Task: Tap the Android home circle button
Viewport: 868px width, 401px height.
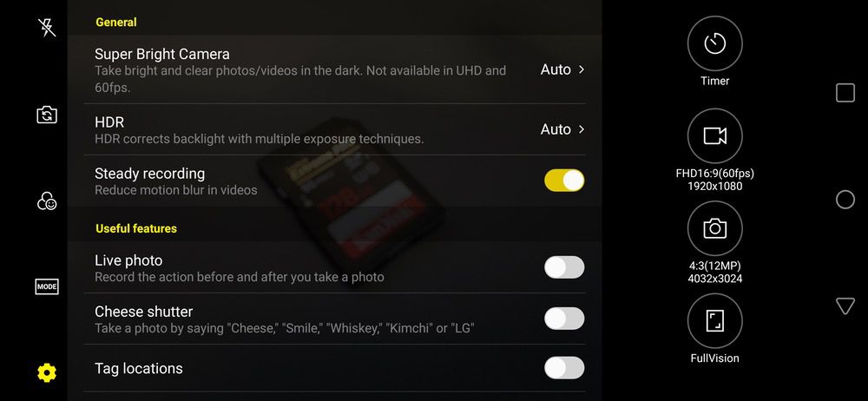Action: point(845,200)
